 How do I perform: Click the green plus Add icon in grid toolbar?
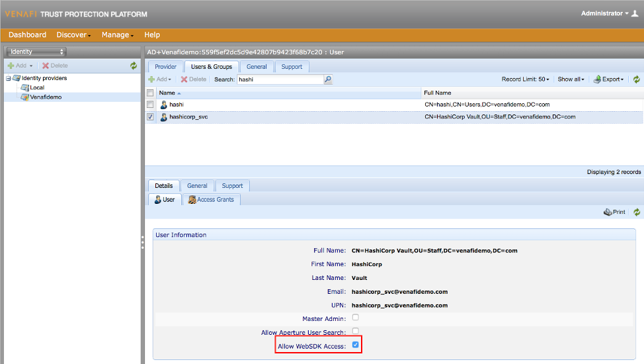point(151,79)
